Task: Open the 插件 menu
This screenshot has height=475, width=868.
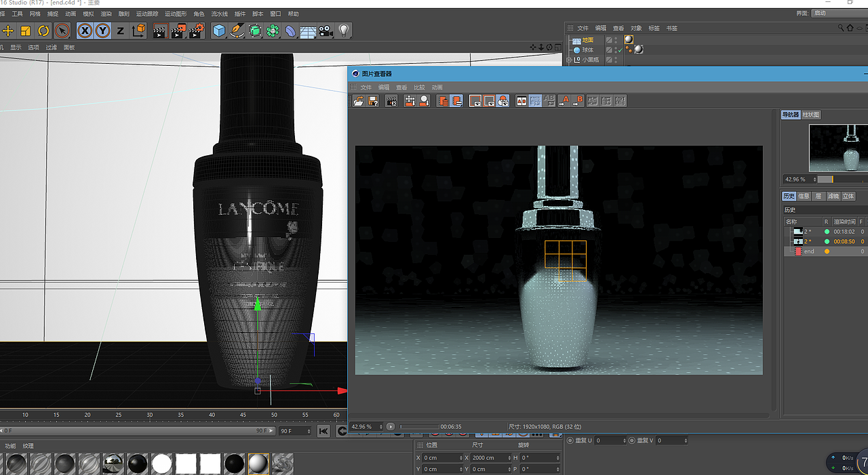Action: [239, 14]
